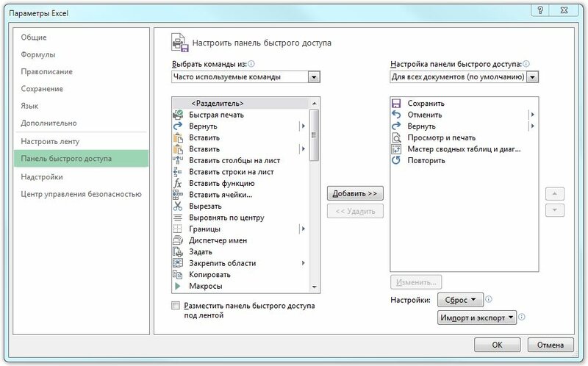Click the Move Down arrow button
588x366 pixels.
555,210
